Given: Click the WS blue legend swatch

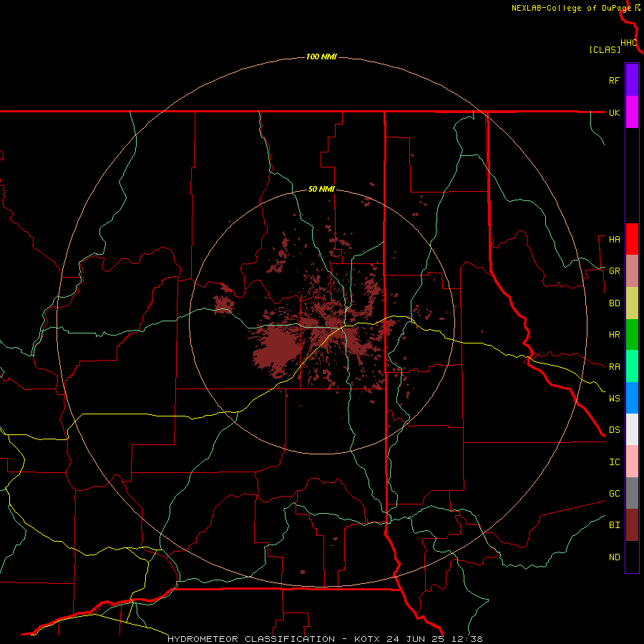Looking at the screenshot, I should [x=632, y=398].
